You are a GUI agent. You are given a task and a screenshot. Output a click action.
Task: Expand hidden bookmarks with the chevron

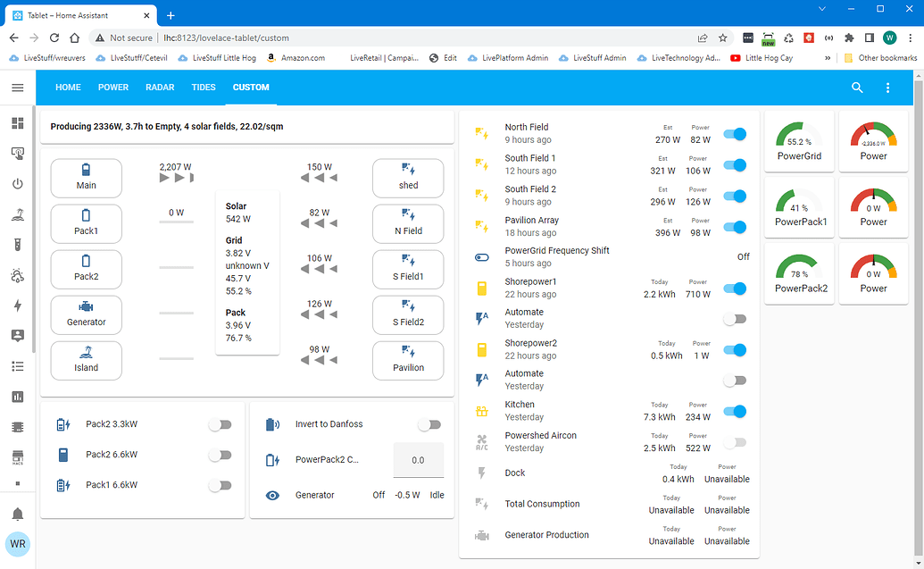[x=826, y=57]
